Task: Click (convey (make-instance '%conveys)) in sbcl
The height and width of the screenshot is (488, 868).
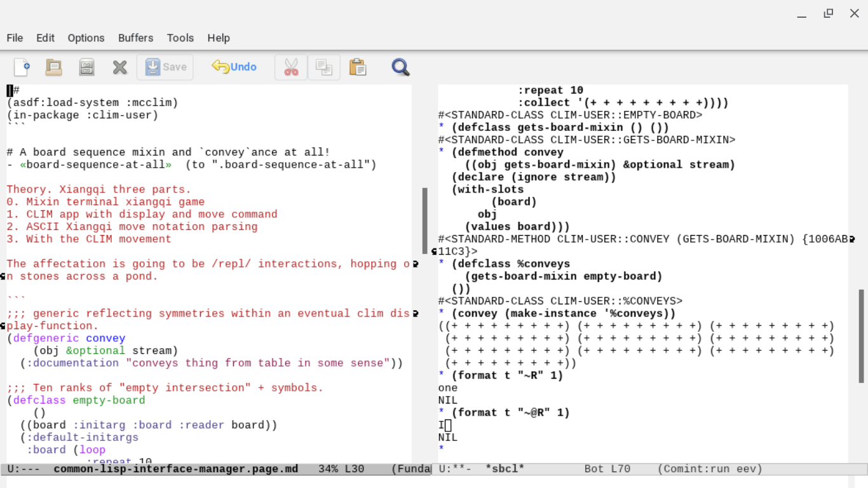Action: (564, 314)
